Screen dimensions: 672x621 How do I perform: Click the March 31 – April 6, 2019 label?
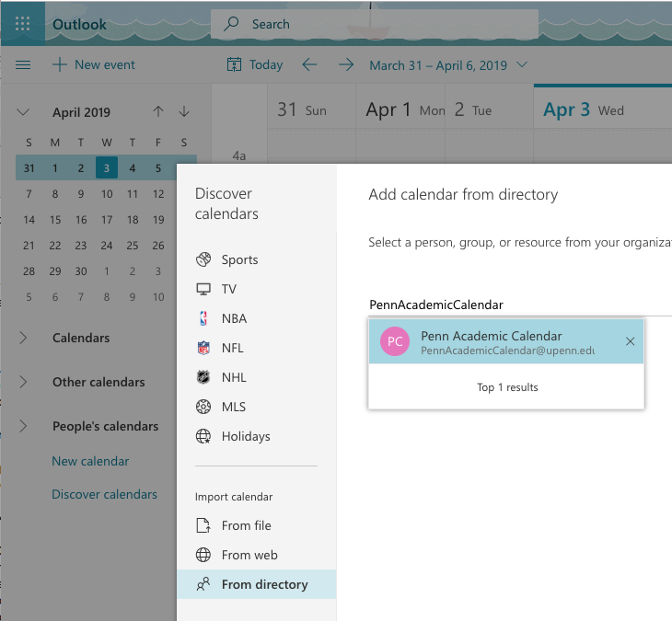coord(438,65)
